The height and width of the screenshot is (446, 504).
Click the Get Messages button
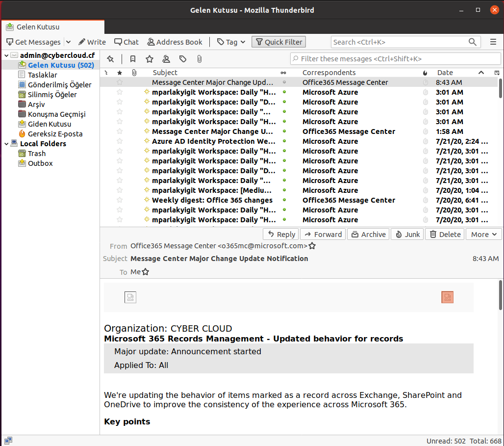coord(33,42)
